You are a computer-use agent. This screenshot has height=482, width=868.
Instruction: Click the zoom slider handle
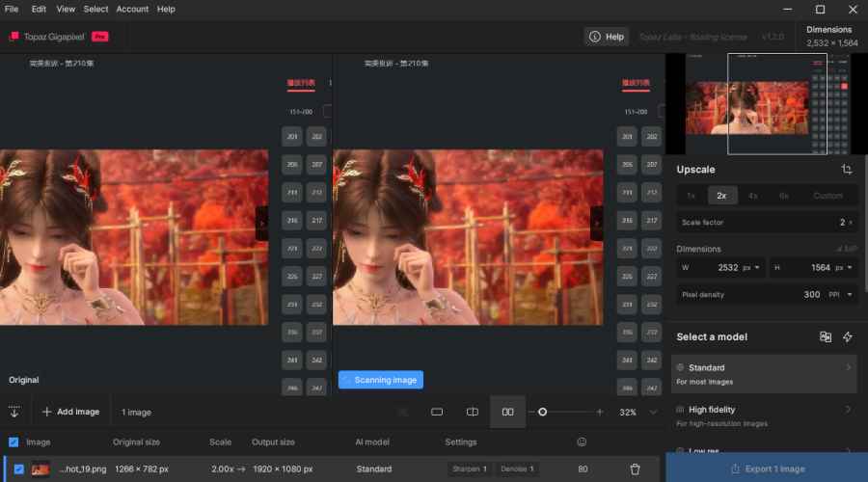[542, 412]
